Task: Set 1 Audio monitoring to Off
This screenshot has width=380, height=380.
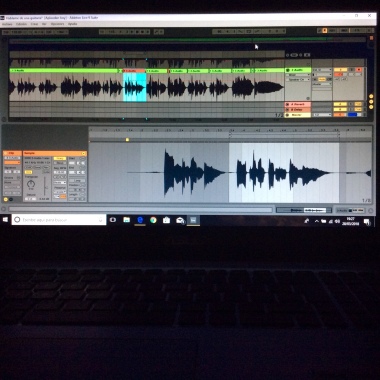Action: click(x=329, y=79)
